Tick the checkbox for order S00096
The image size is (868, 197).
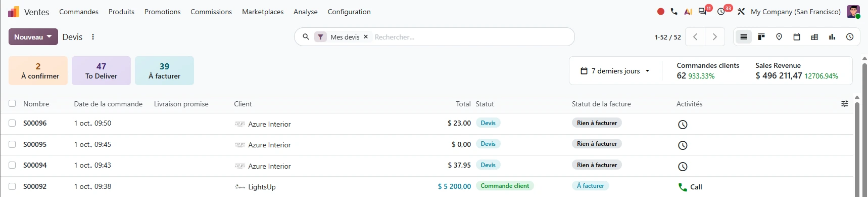pyautogui.click(x=12, y=123)
